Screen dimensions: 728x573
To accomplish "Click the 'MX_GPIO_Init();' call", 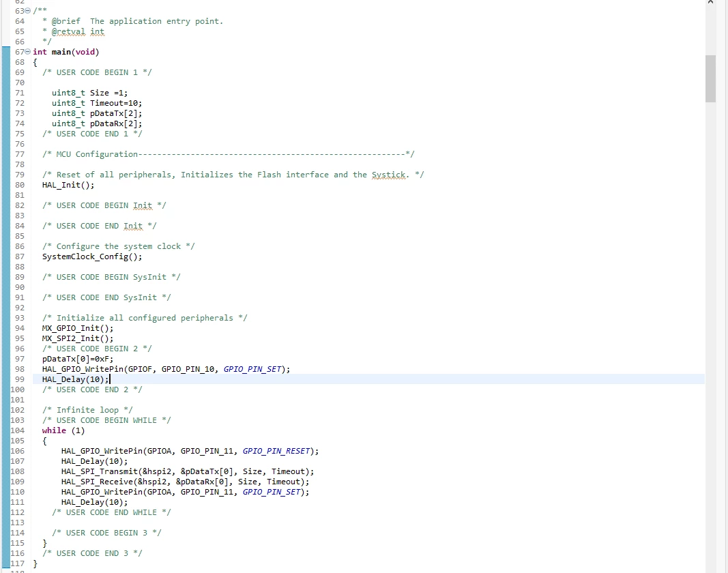I will 78,328.
